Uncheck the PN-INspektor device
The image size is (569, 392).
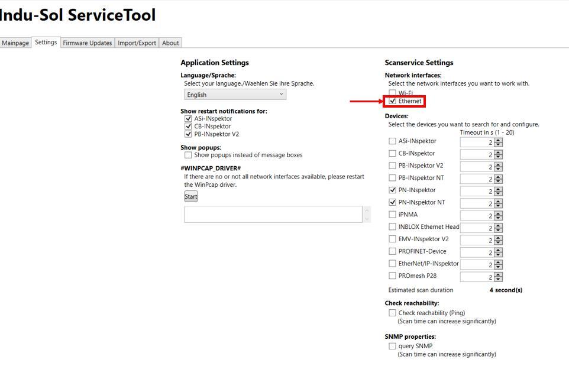point(392,190)
